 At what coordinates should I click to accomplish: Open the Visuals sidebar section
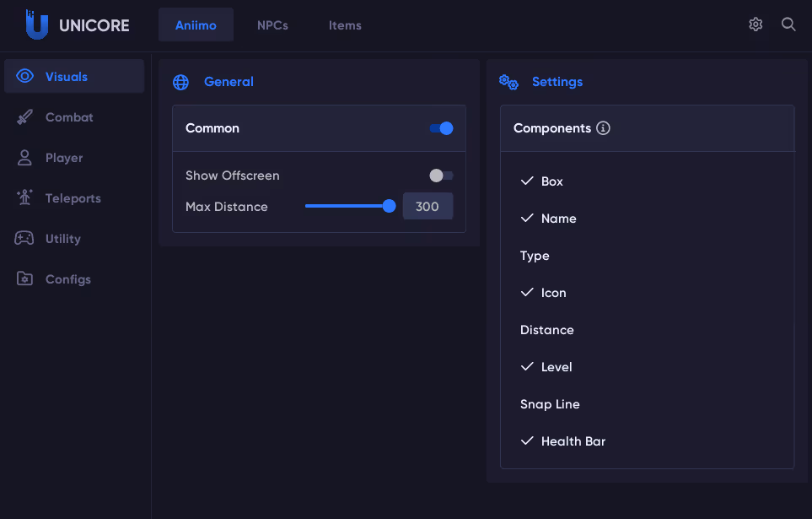(x=74, y=76)
